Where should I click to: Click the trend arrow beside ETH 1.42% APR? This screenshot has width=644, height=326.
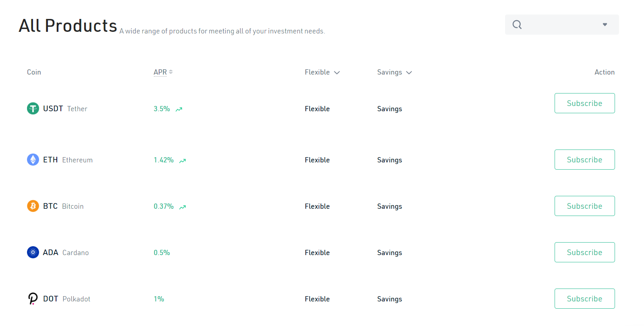182,160
